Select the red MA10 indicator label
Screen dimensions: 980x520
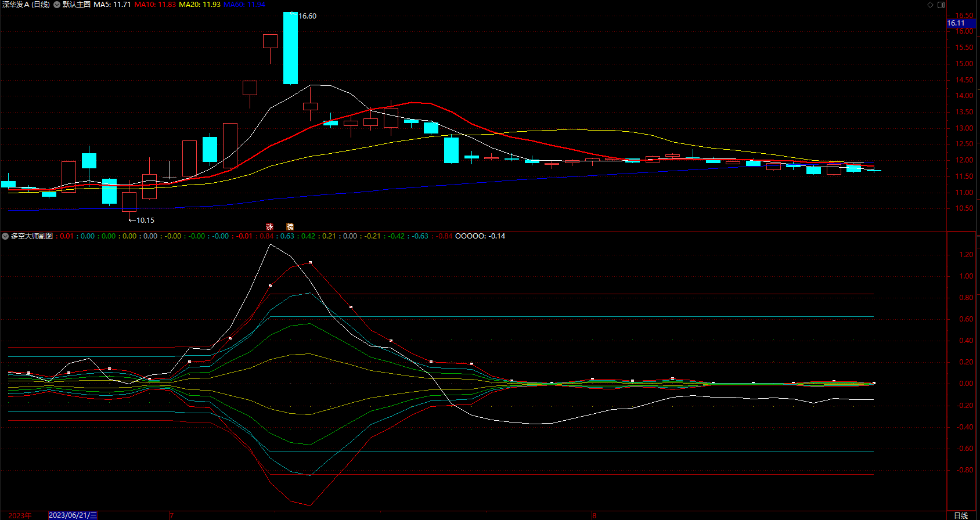click(x=155, y=5)
